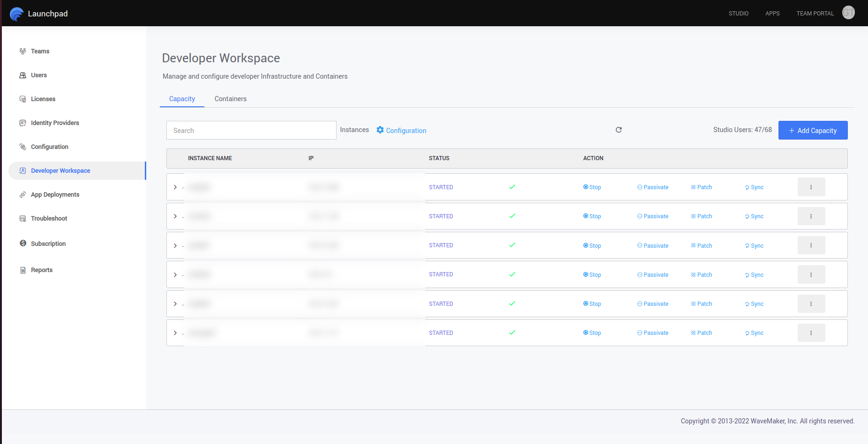Open the Teams section icon

[22, 51]
